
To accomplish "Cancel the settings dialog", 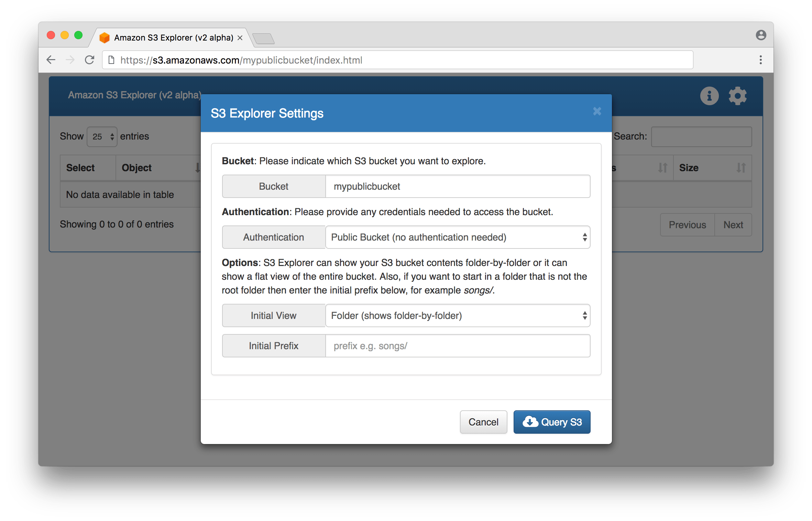I will pos(483,422).
